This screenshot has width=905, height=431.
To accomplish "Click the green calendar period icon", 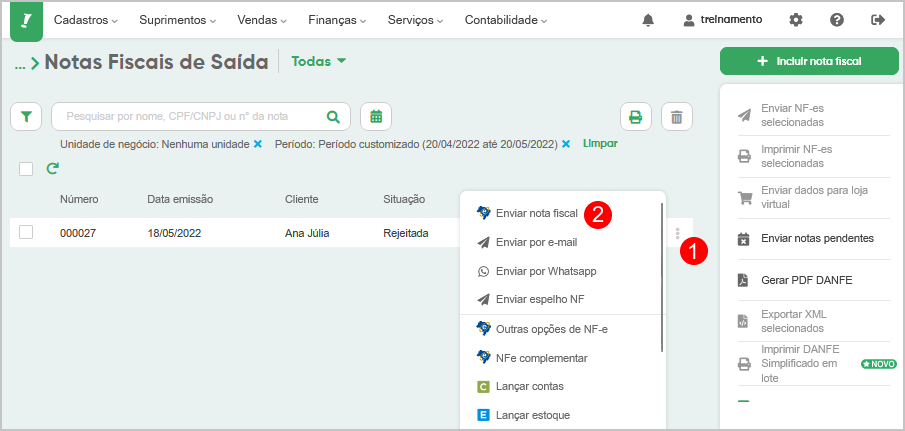I will 376,117.
